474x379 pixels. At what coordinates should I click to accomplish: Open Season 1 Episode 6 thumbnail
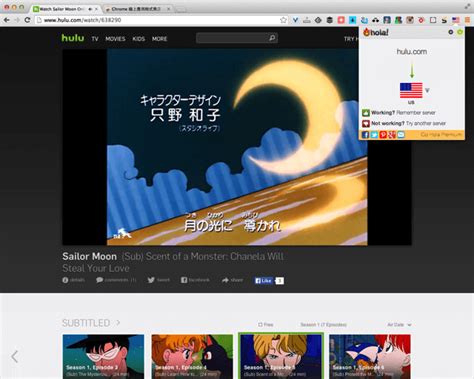click(x=370, y=356)
